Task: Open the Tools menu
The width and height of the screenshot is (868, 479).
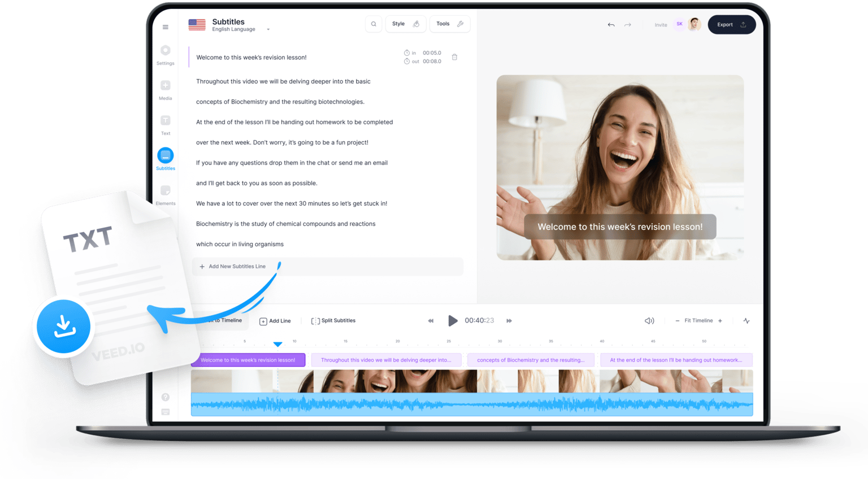Action: 449,24
